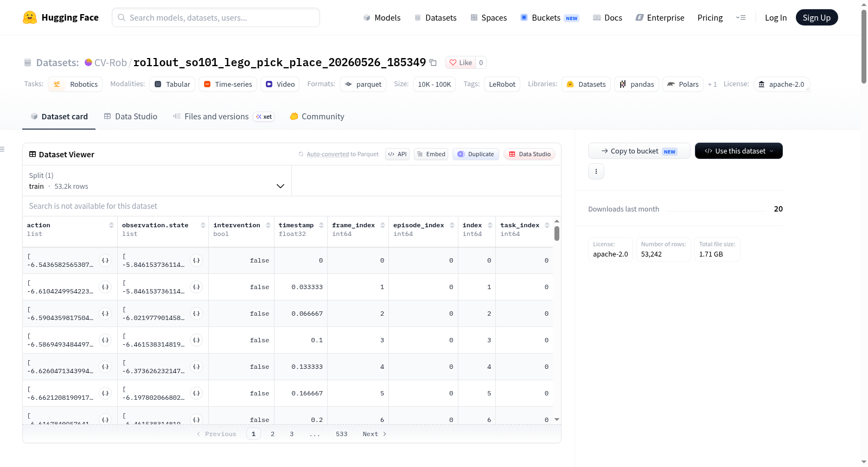Click the dataset table vertical scrollbar thumb

click(x=557, y=233)
